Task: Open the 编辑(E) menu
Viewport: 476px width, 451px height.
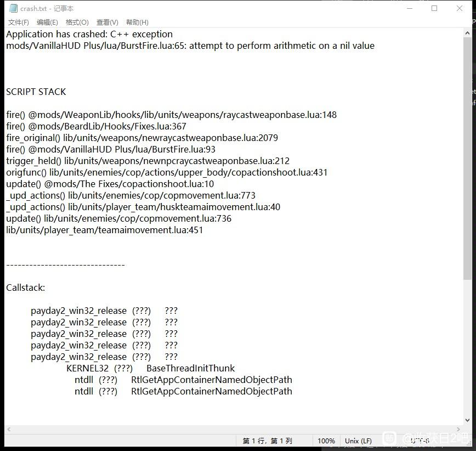Action: click(x=47, y=22)
